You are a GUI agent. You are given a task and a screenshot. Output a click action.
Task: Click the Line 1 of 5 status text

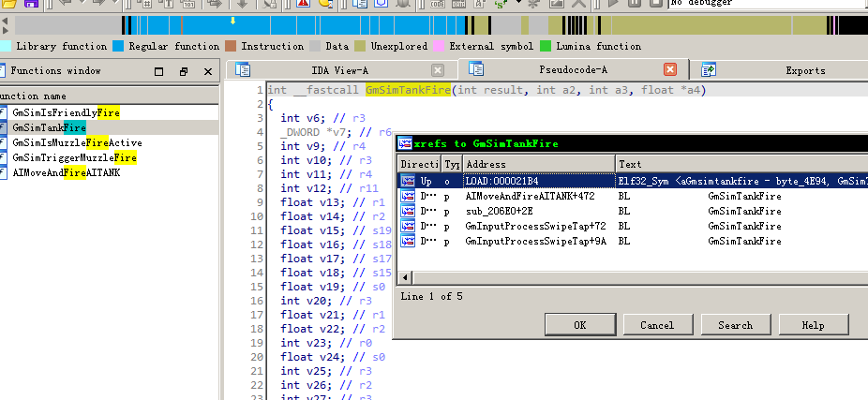coord(432,296)
